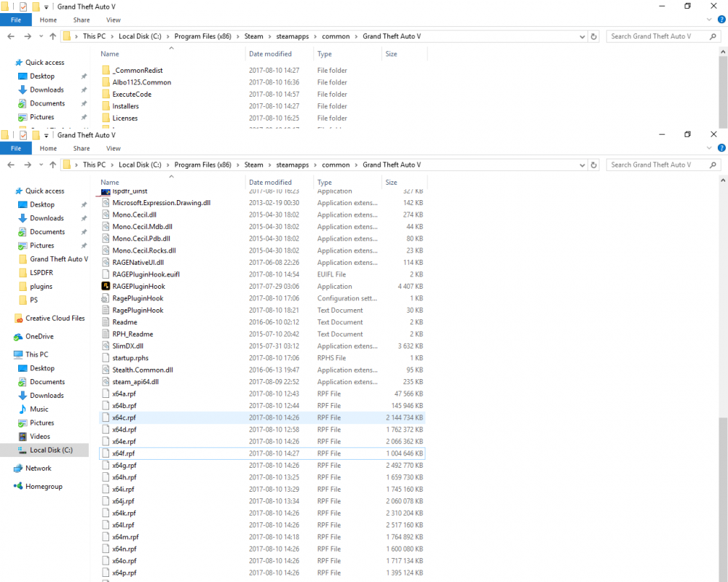Refresh the upper window address bar

(x=594, y=36)
